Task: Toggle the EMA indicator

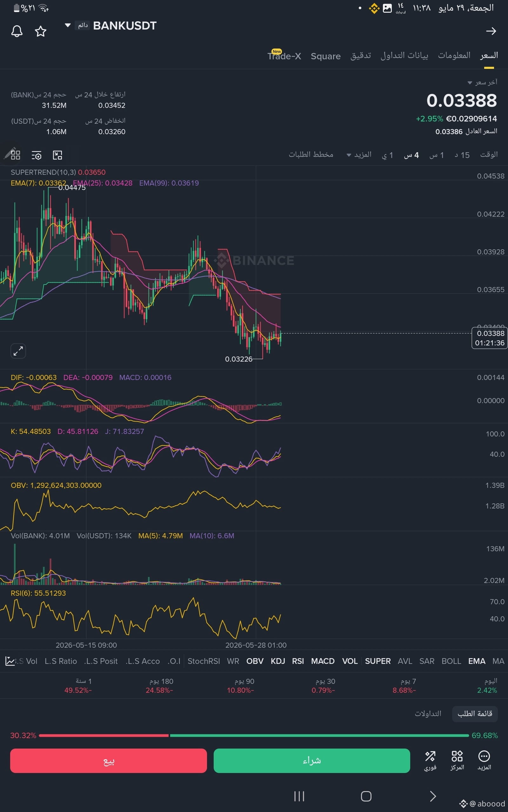Action: tap(477, 661)
